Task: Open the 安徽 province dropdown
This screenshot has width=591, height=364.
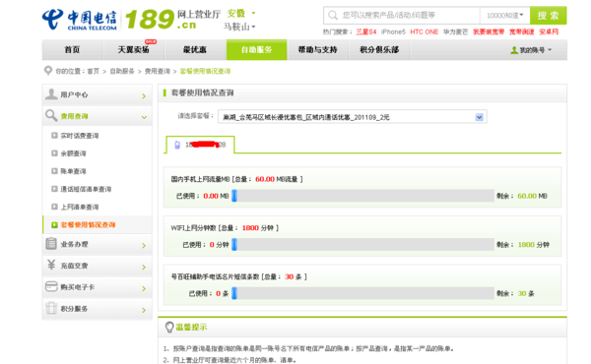Action: [x=241, y=13]
